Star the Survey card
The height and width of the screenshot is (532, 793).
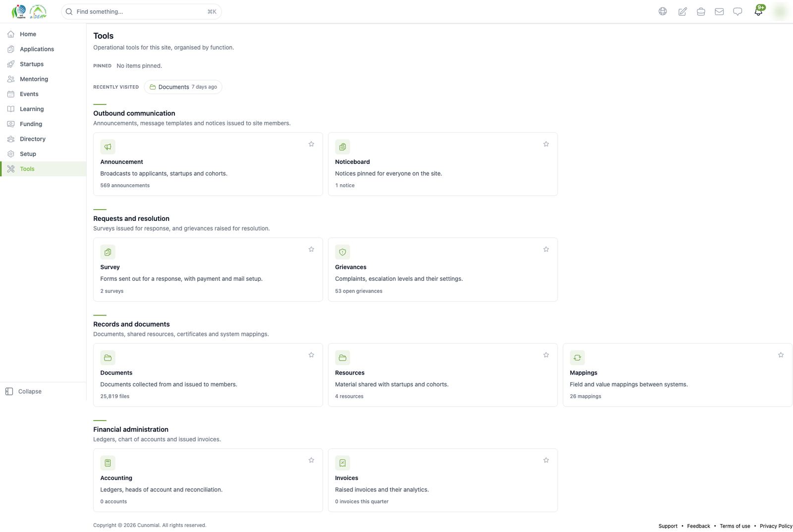(x=311, y=249)
